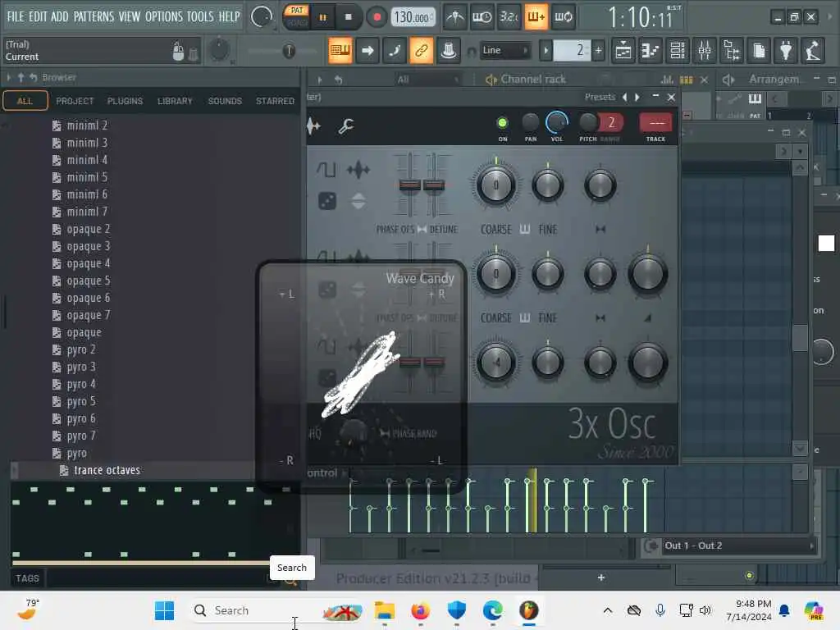Open File Explorer from taskbar

point(385,610)
